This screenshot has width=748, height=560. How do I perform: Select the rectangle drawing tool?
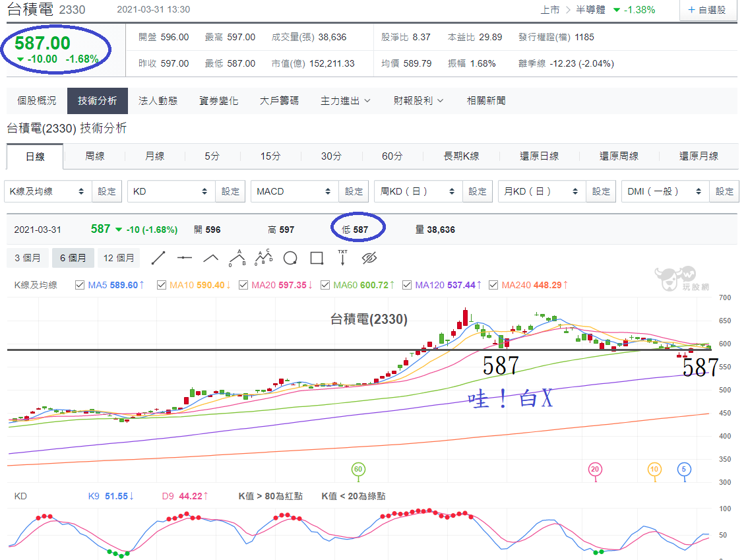pyautogui.click(x=317, y=258)
